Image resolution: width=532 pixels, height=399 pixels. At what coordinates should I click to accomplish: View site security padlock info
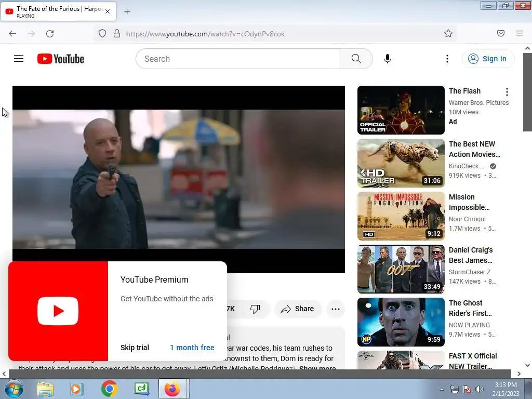point(117,33)
